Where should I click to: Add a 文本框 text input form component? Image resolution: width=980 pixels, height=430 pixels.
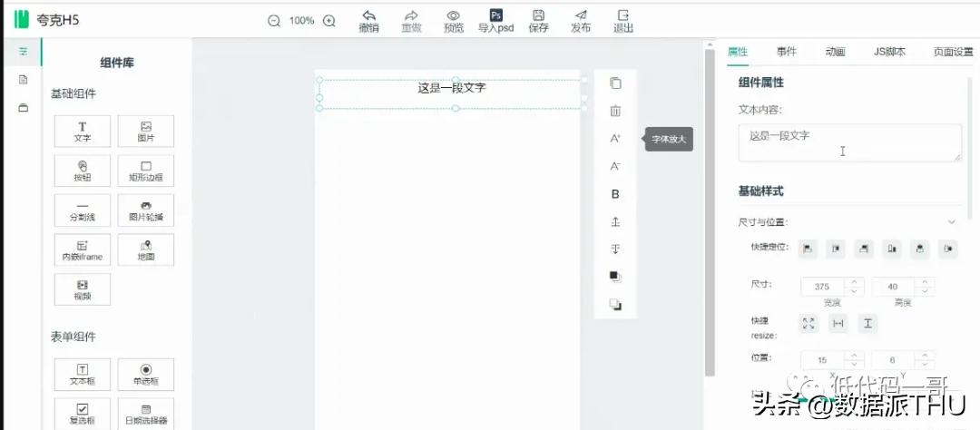pos(83,375)
